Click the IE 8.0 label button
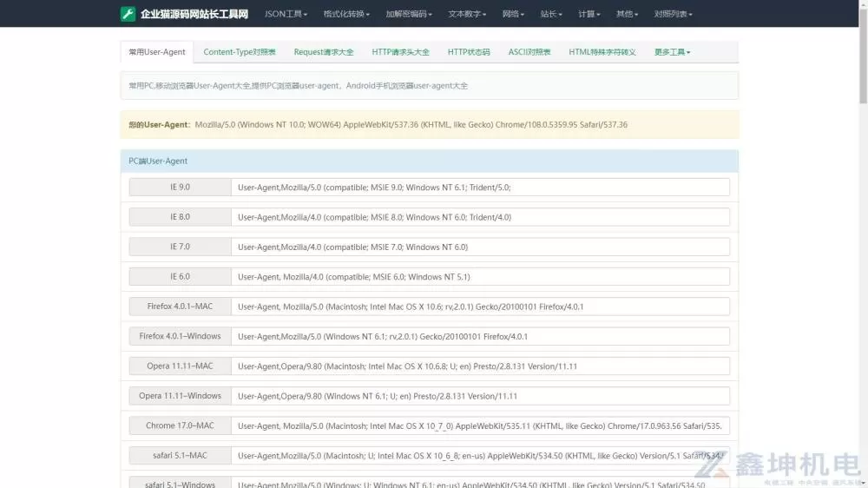Screen dimensions: 868x488 (180, 217)
